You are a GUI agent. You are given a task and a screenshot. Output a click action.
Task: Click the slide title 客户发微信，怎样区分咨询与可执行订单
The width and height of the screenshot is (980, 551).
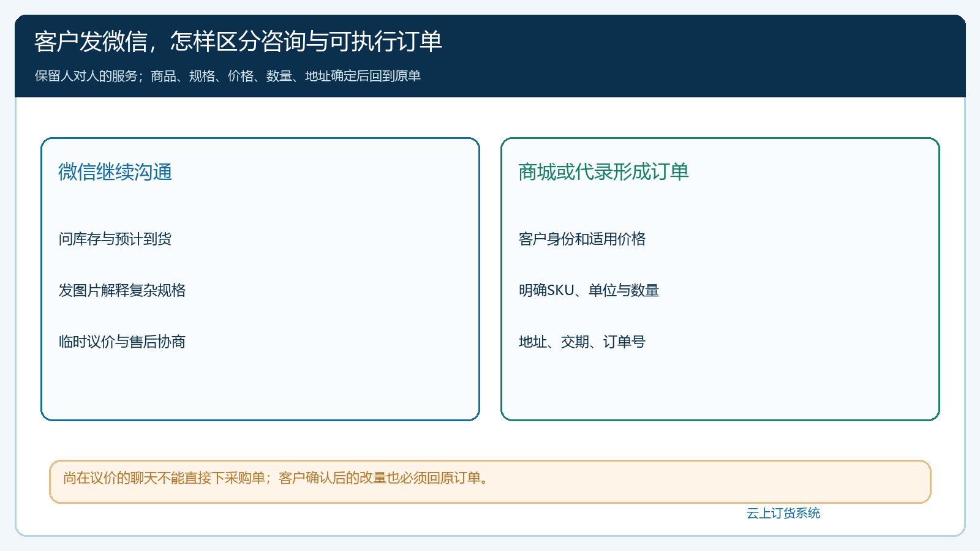[x=238, y=42]
